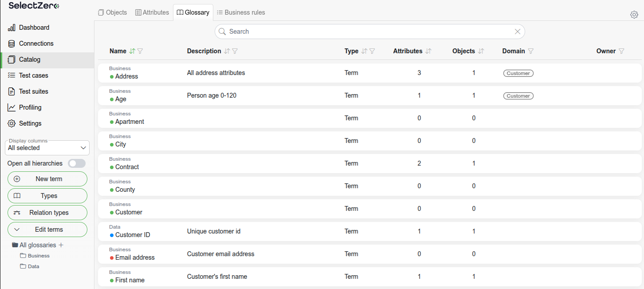The width and height of the screenshot is (644, 289).
Task: Sort the terms by Objects count
Action: (481, 51)
